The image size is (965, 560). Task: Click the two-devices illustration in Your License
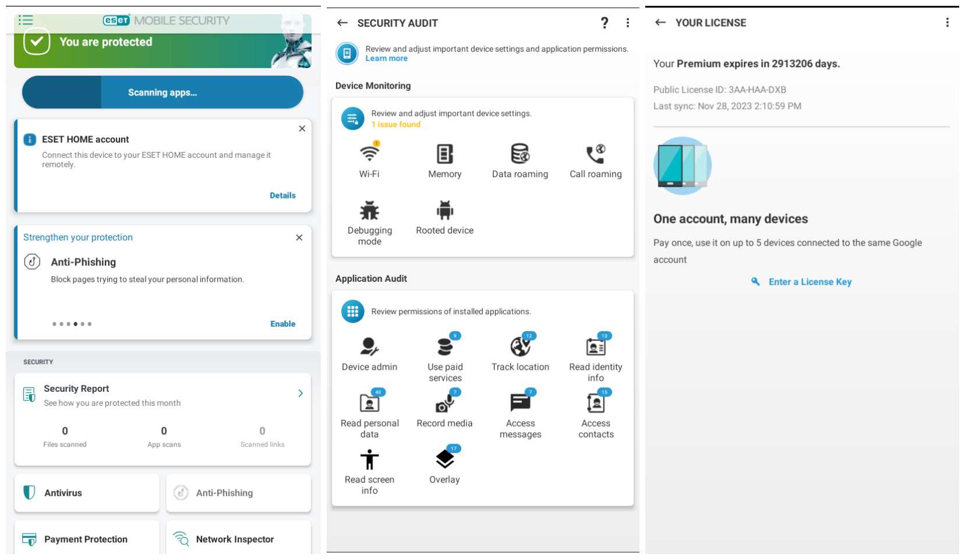[x=683, y=166]
